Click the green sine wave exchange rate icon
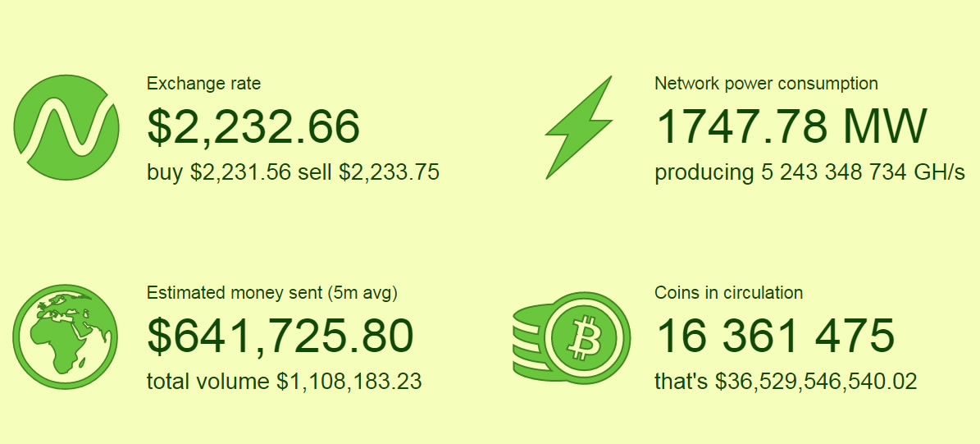Screen dimensions: 980x444 tap(66, 127)
